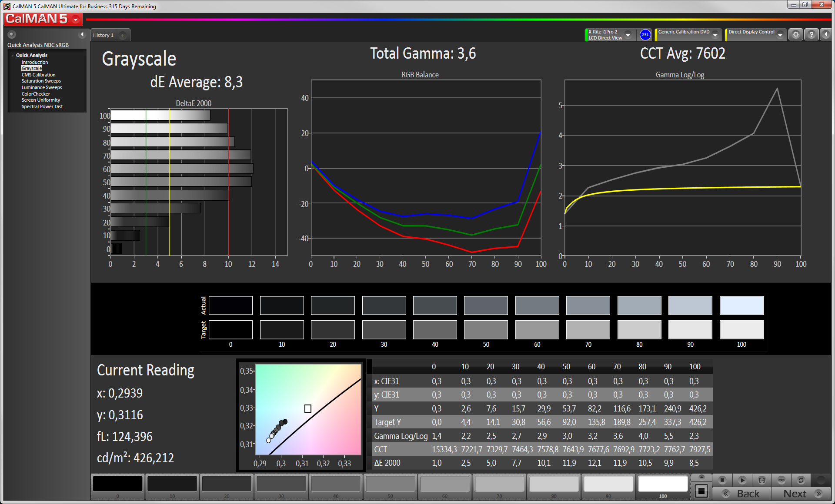The height and width of the screenshot is (504, 835).
Task: Open the help question mark icon
Action: 811,35
